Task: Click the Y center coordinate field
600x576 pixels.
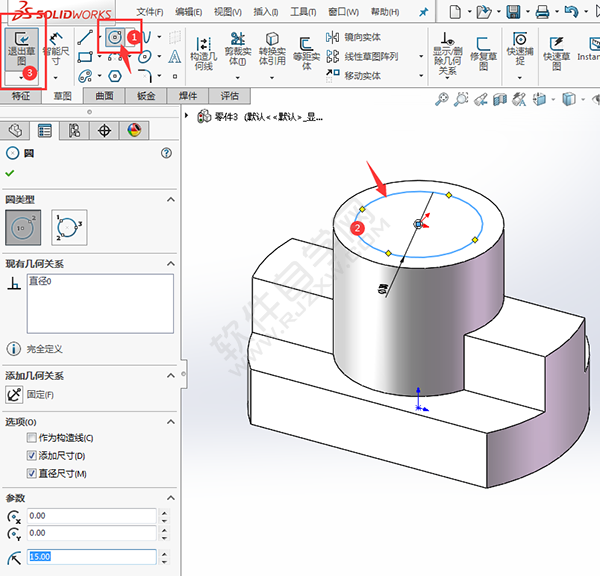Action: 91,533
